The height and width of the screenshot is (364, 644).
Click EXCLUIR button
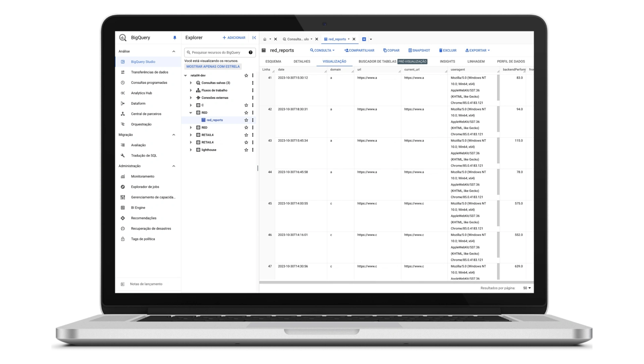pos(448,50)
